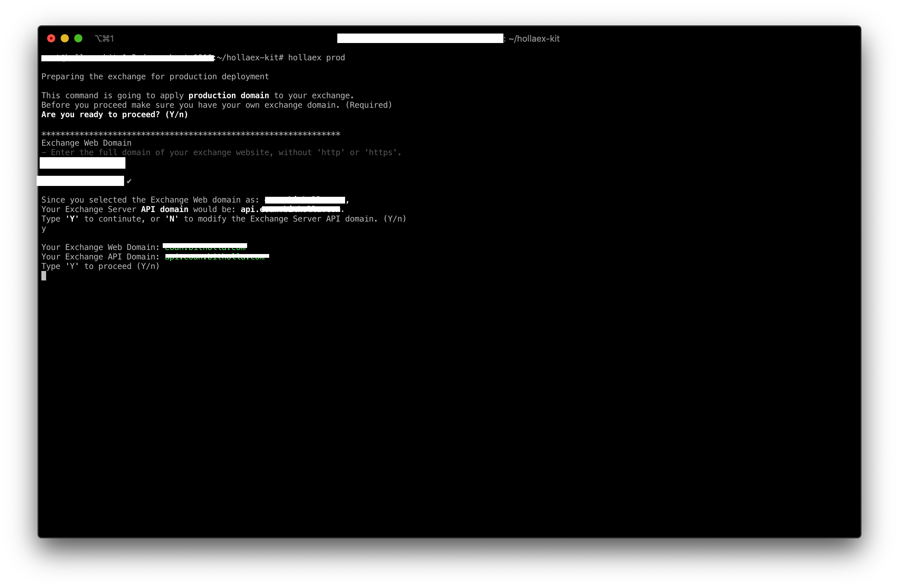This screenshot has width=899, height=588.
Task: Click 'Preparing the exchange for production deployment' line
Action: (155, 77)
